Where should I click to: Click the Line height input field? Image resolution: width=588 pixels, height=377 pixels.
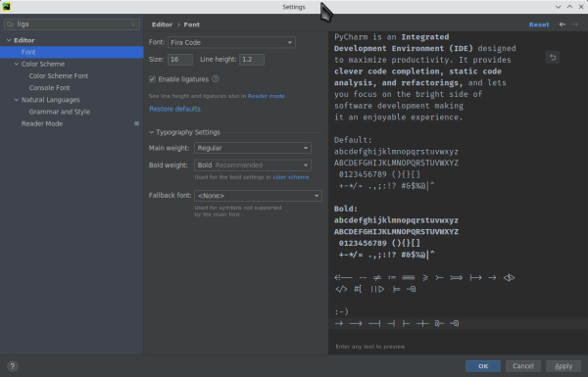(x=252, y=59)
